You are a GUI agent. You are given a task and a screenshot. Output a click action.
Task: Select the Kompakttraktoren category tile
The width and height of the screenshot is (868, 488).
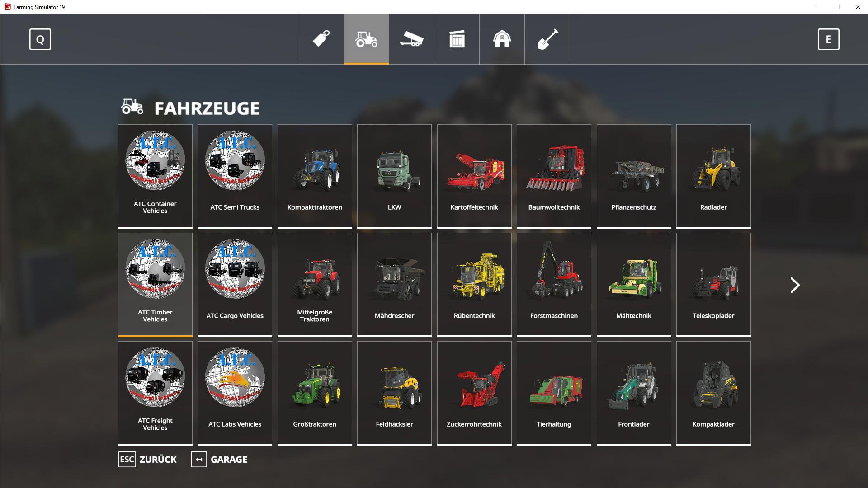pyautogui.click(x=315, y=176)
